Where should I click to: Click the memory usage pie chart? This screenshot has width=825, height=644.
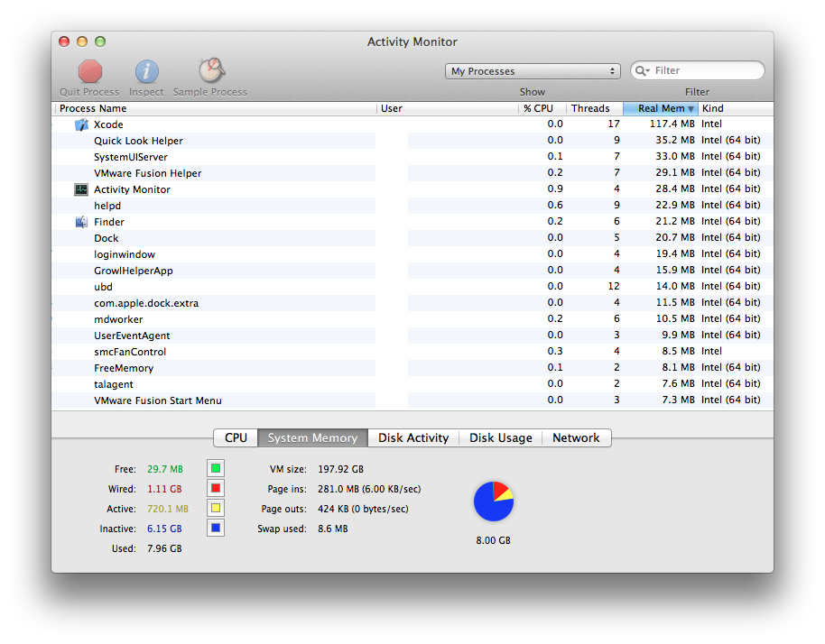pyautogui.click(x=494, y=501)
